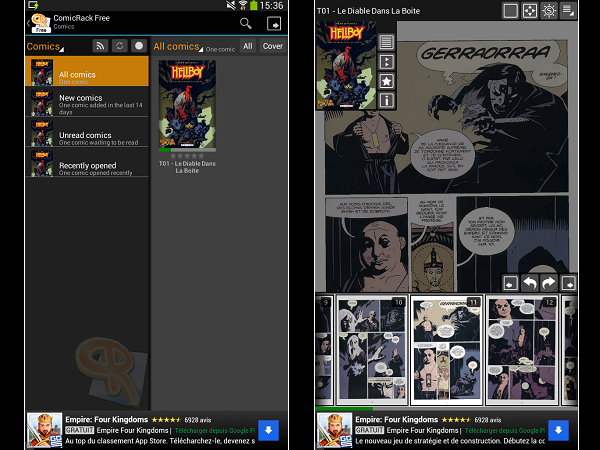Open the reader via arrow-box icon in header
The width and height of the screenshot is (600, 450).
(274, 23)
